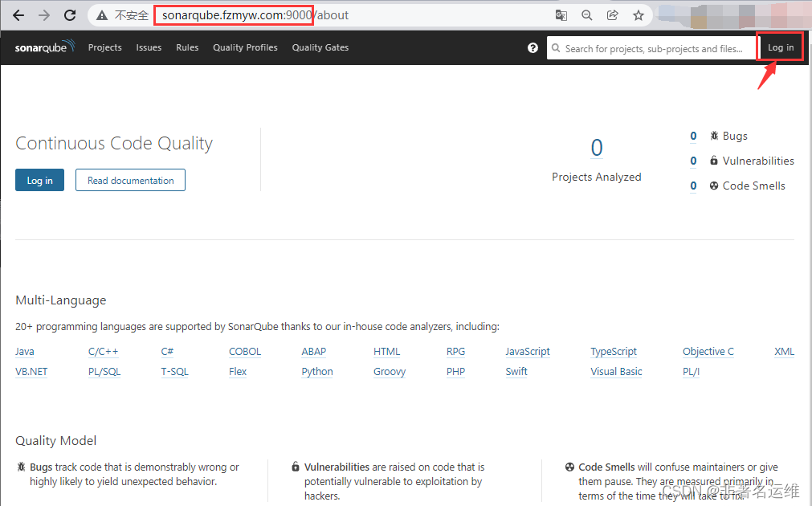Click the address bar URL
This screenshot has height=506, width=812.
(255, 15)
